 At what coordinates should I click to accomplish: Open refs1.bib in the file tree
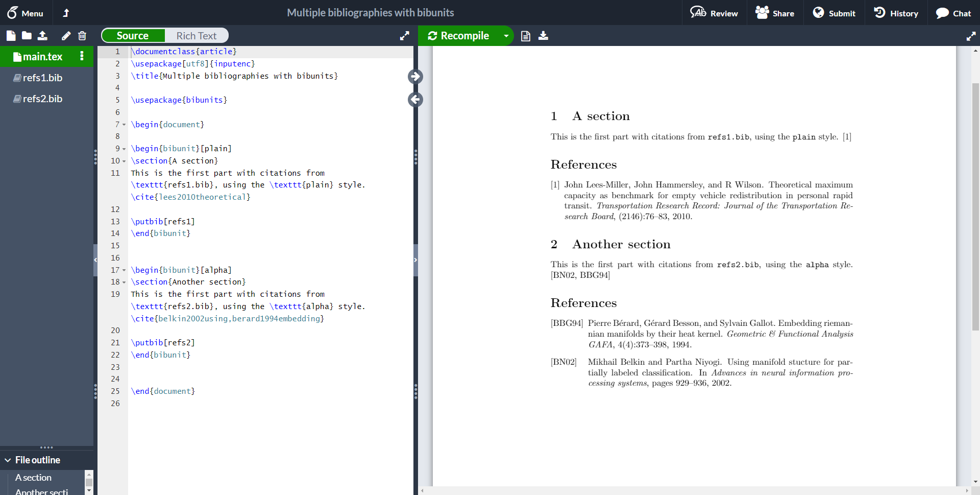click(42, 78)
